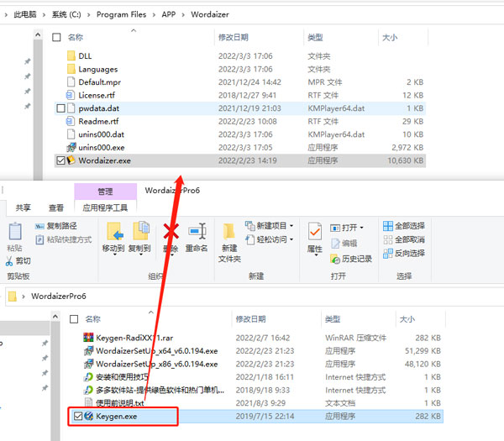
Task: Click the Paste clipboard icon
Action: pos(15,231)
